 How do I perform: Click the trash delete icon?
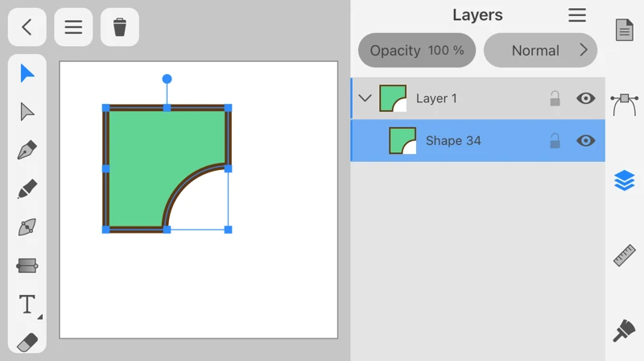point(120,27)
